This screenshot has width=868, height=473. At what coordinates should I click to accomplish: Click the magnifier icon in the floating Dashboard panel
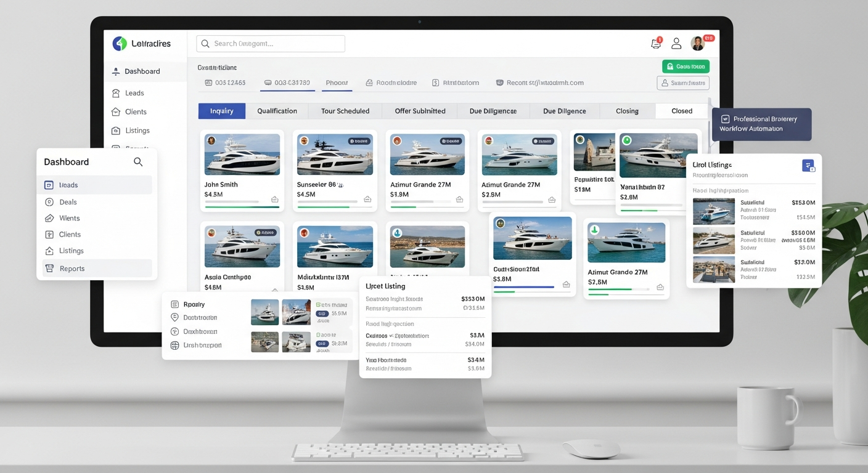tap(138, 162)
